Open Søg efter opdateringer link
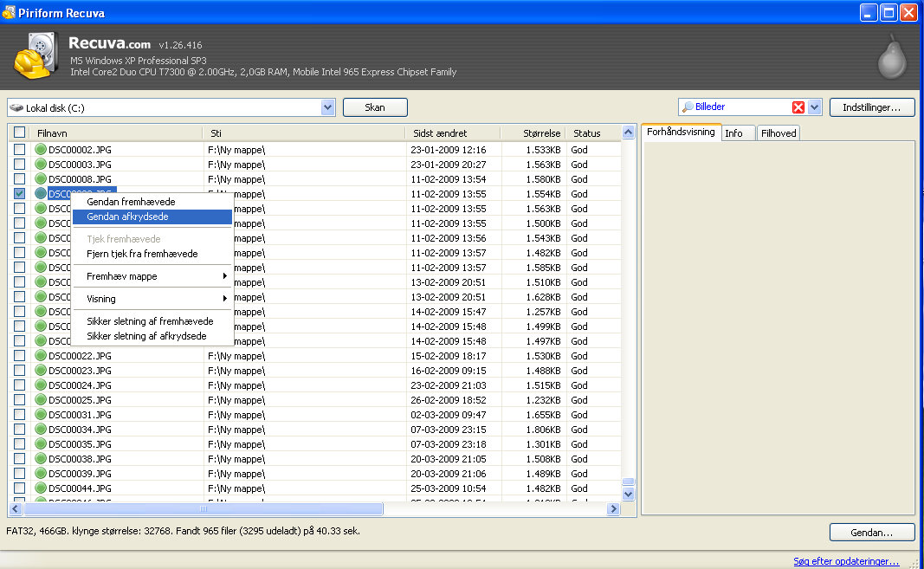 point(845,561)
